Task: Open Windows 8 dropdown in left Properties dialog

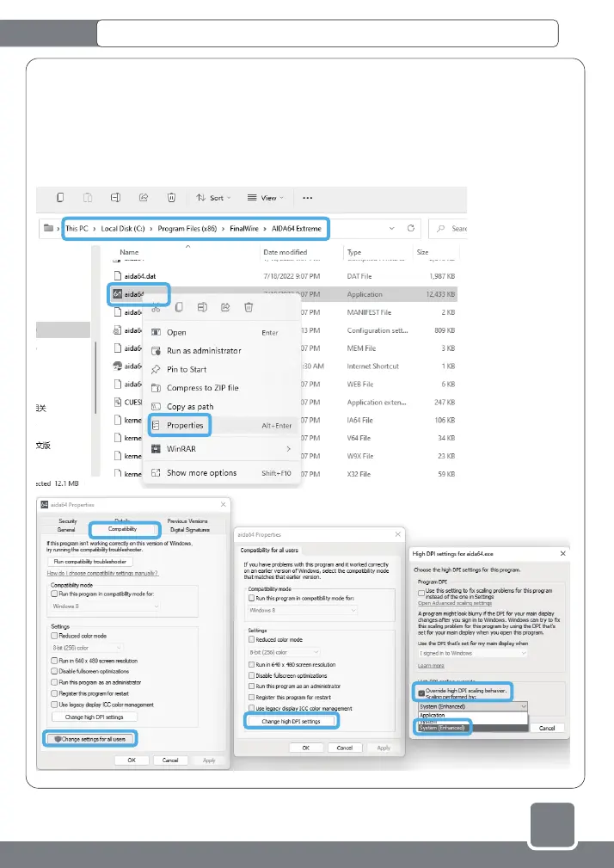Action: coord(105,606)
